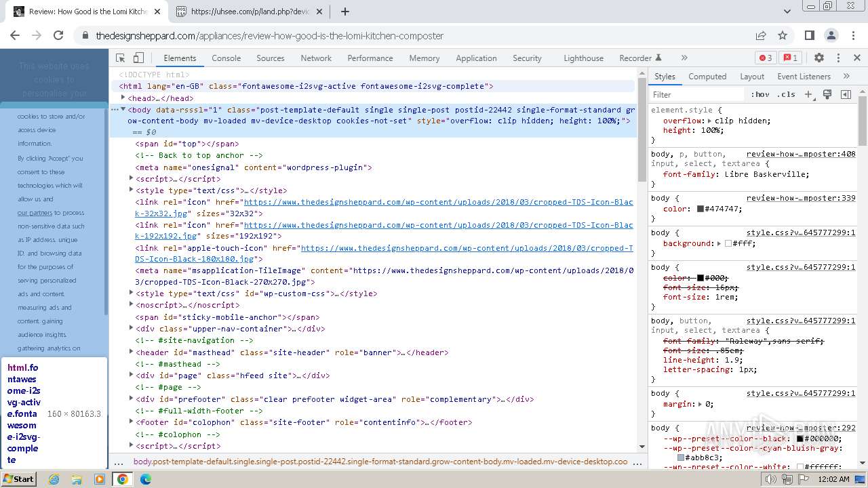Open the Windows Start menu
Image resolution: width=868 pixels, height=488 pixels.
[x=19, y=479]
